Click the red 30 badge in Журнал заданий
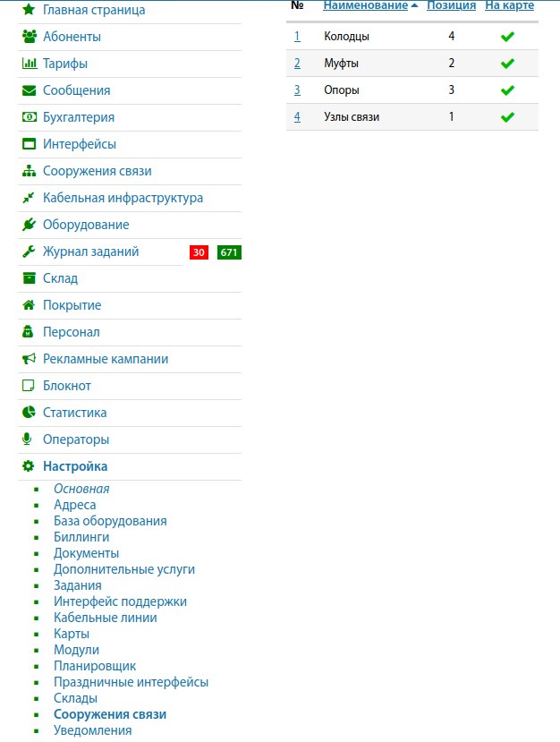Viewport: 560px width, 742px height. click(199, 252)
